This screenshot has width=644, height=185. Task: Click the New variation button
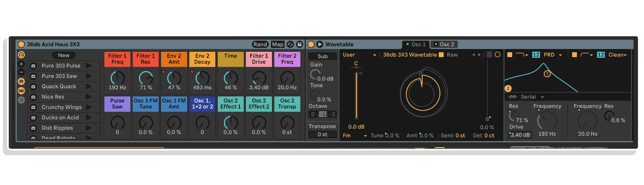click(x=64, y=55)
